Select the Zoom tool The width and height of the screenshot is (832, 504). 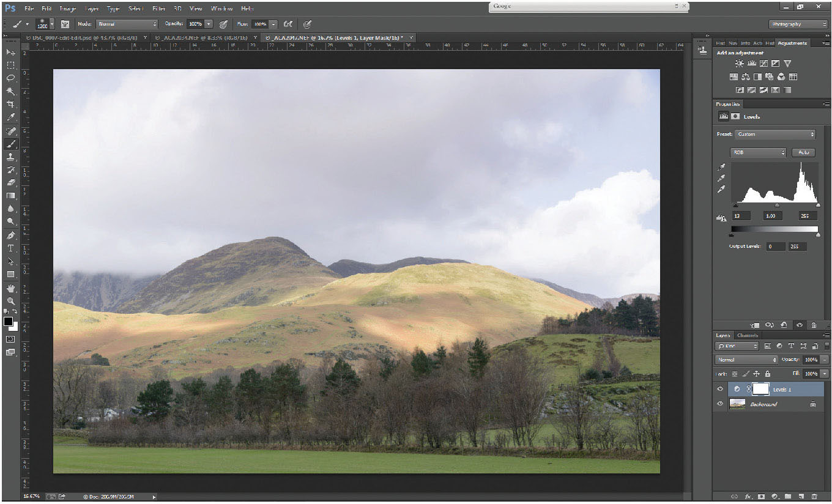[x=10, y=301]
